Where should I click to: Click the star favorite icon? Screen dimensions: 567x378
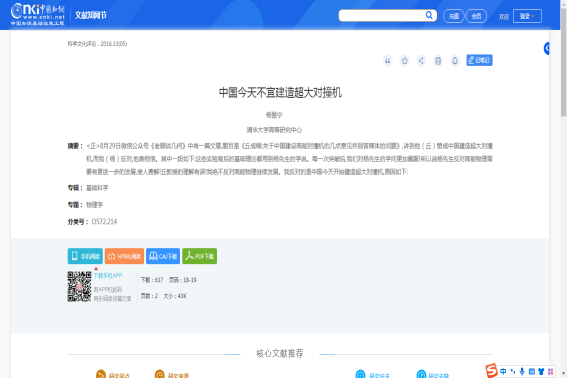[x=405, y=60]
